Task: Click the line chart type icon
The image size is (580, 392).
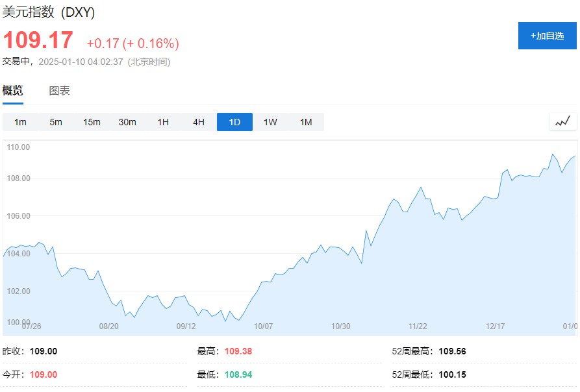Action: point(562,121)
